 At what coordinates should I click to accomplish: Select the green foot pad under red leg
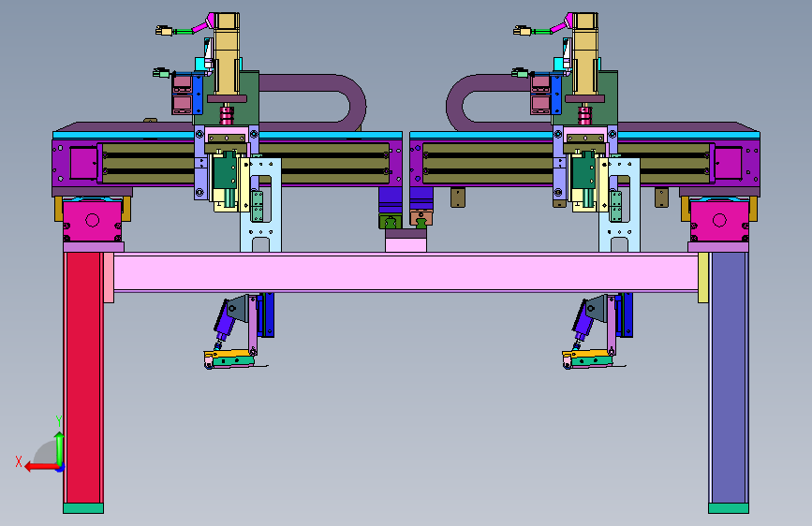tap(83, 508)
